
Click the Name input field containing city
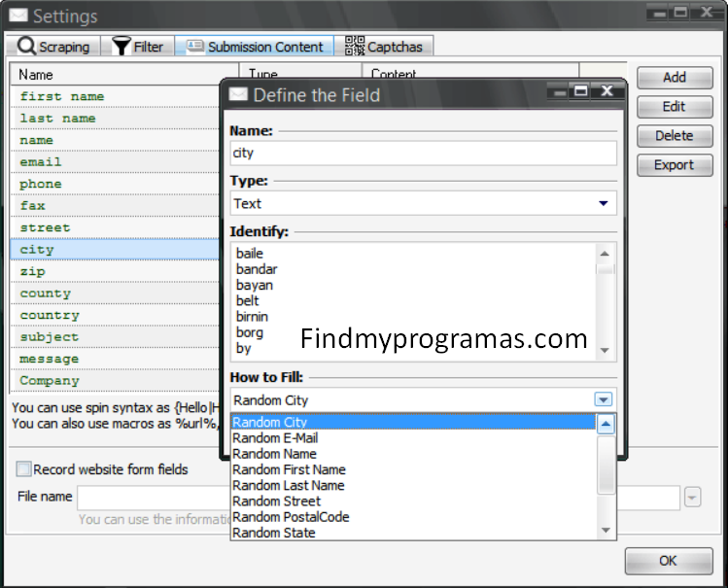(x=423, y=153)
